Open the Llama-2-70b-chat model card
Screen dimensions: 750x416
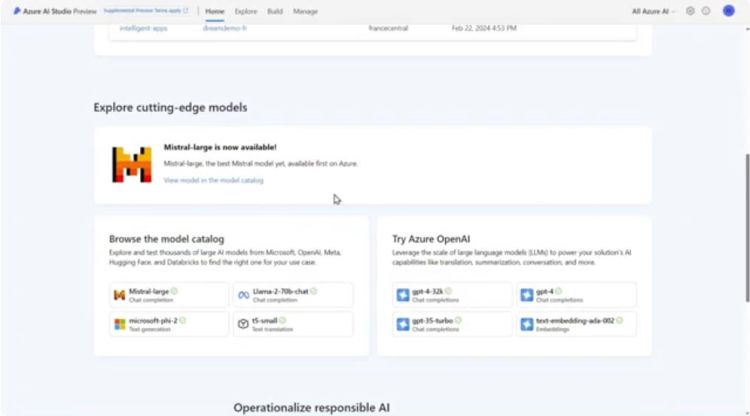[293, 295]
